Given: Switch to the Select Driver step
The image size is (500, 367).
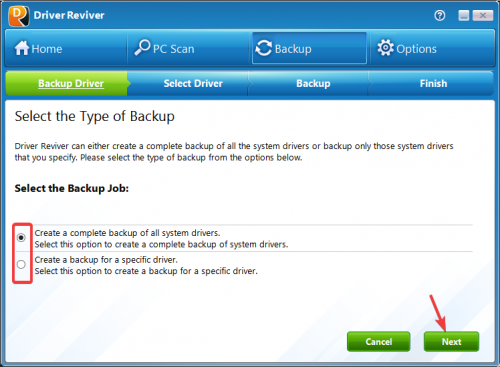Looking at the screenshot, I should [193, 83].
